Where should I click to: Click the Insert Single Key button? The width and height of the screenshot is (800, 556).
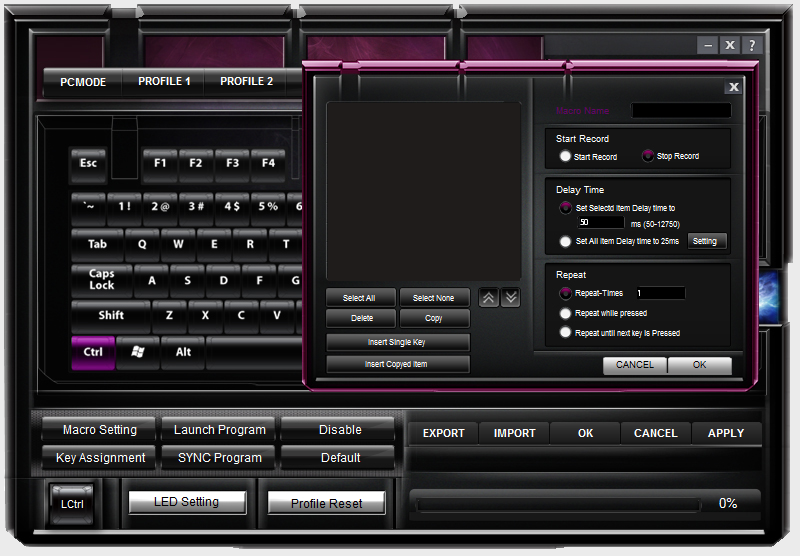(398, 342)
